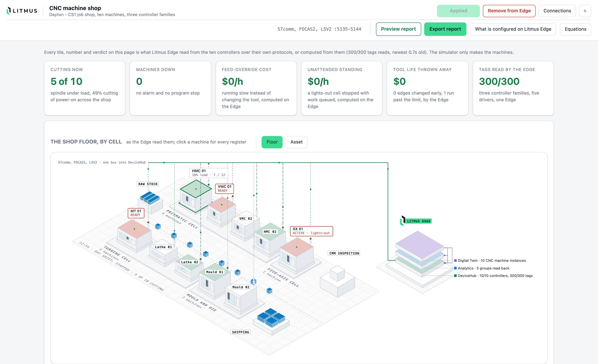Click the Litmus logo in the header
This screenshot has width=598, height=364.
click(x=22, y=11)
